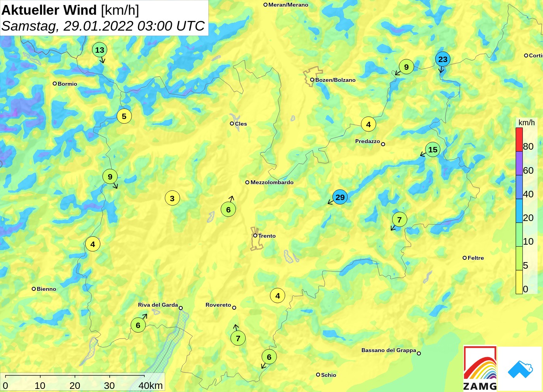Click the 'Bienno' label

(x=47, y=289)
